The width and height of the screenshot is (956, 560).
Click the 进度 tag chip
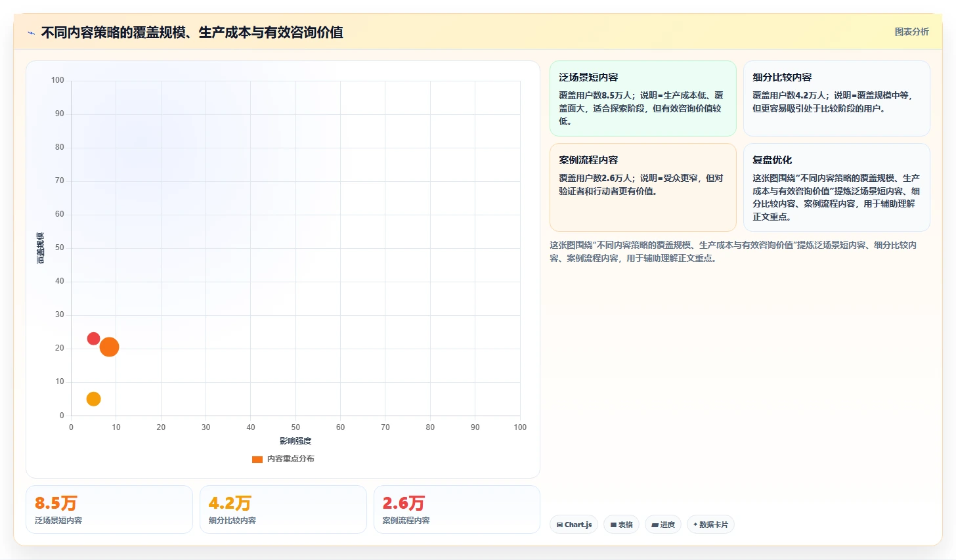point(663,525)
